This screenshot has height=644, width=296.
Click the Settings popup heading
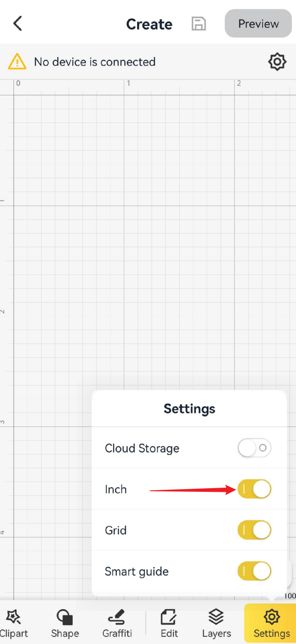(x=189, y=409)
